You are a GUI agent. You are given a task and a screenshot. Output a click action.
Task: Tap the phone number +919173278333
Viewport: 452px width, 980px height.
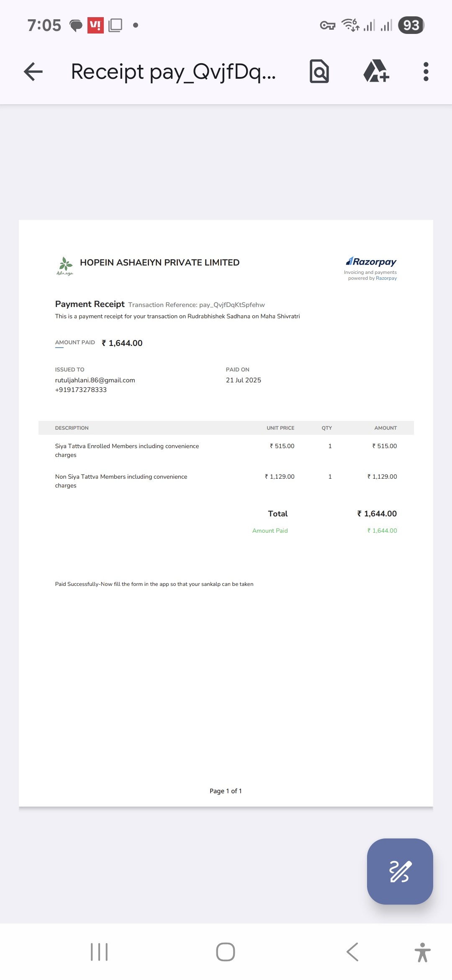click(x=81, y=390)
